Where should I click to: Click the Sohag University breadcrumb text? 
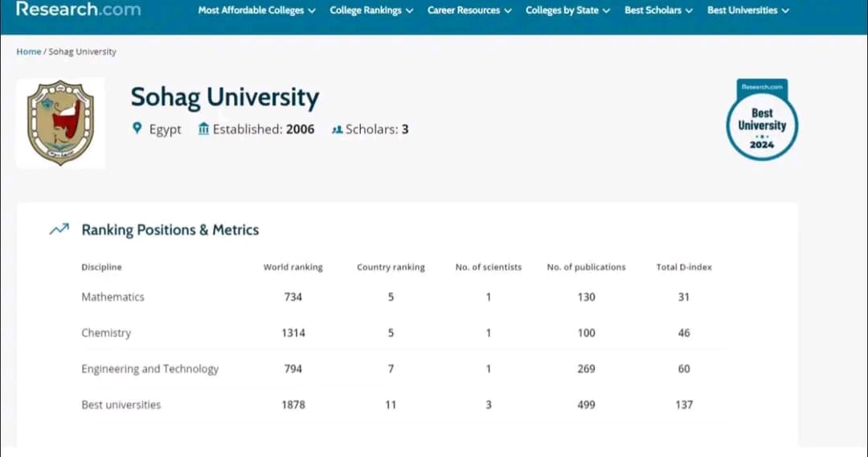[x=83, y=51]
